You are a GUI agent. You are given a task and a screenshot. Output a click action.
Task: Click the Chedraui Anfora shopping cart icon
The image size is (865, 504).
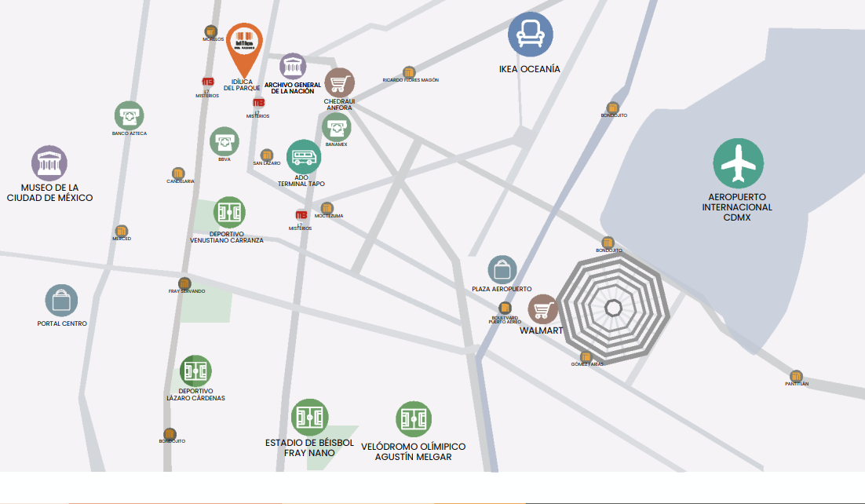point(339,83)
